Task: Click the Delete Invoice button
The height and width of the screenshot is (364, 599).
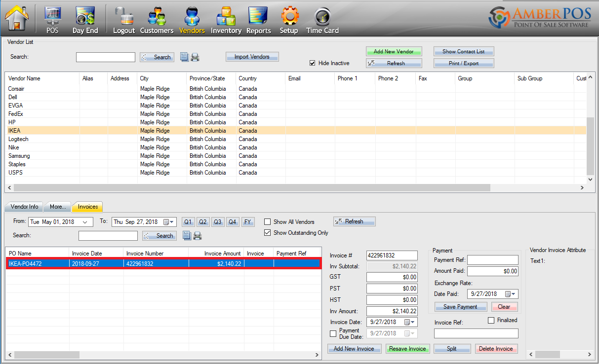Action: pos(497,349)
